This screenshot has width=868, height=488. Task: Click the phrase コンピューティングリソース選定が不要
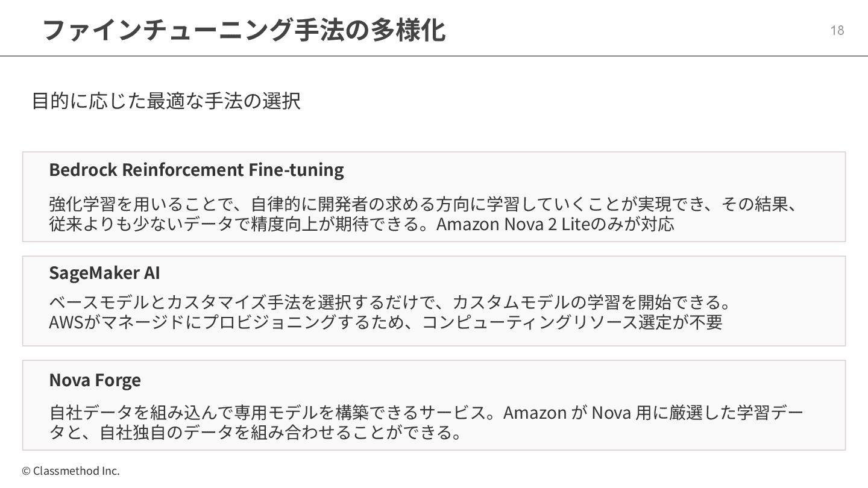572,322
